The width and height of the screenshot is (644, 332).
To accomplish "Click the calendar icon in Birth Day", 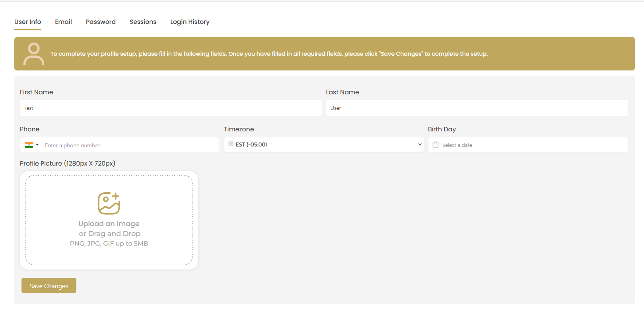I will pos(436,145).
